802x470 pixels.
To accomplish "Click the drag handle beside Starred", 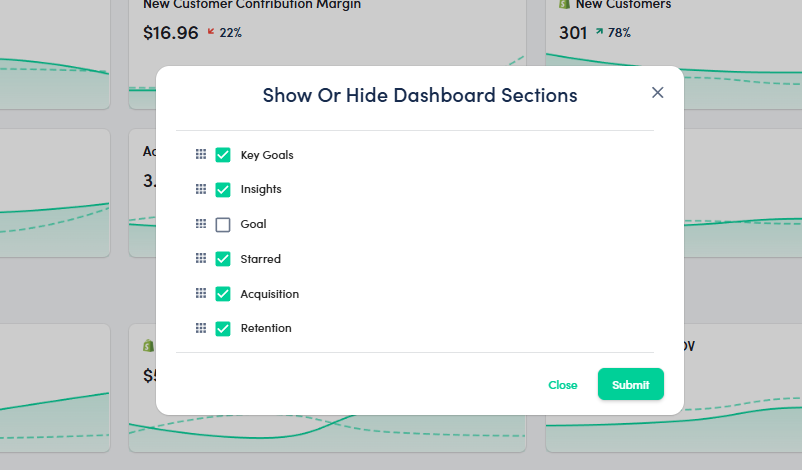I will (x=200, y=259).
